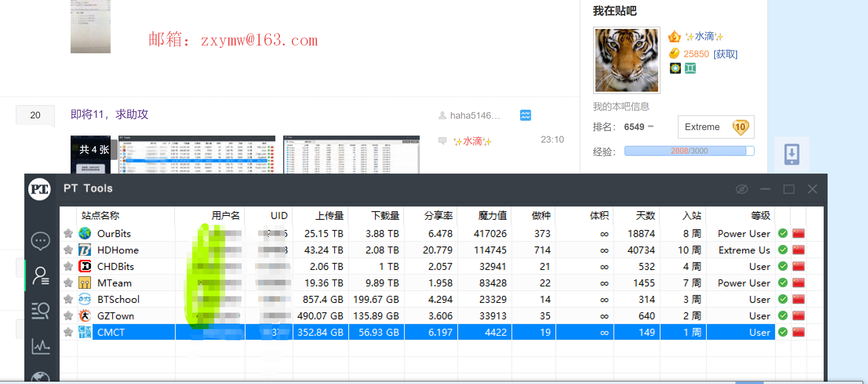Image resolution: width=868 pixels, height=384 pixels.
Task: Select the user list icon in PT Tools sidebar
Action: click(40, 276)
